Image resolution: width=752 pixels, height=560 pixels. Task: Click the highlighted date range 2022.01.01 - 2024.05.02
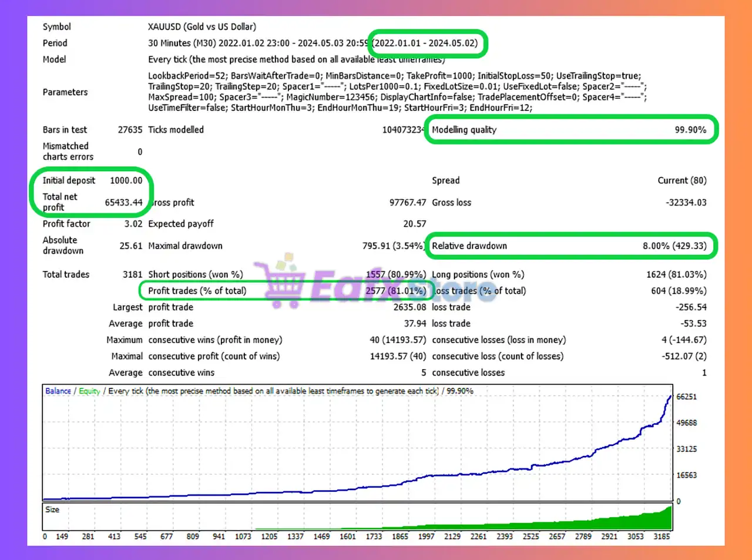click(427, 43)
